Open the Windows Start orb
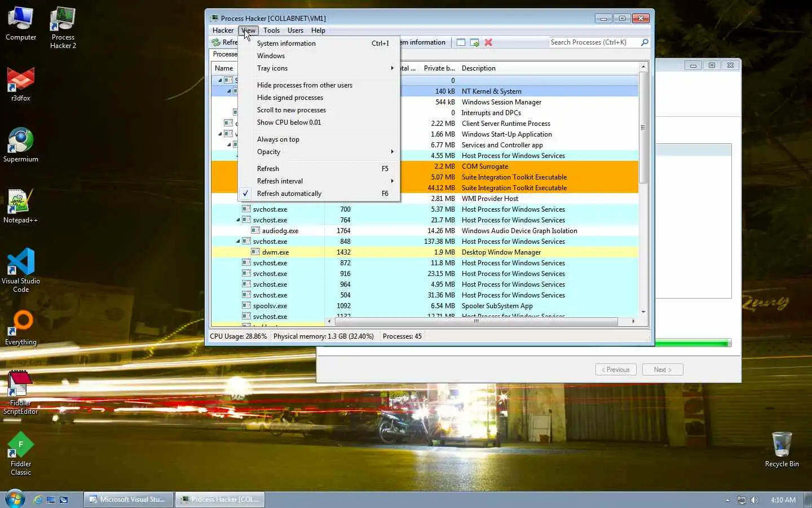The height and width of the screenshot is (508, 812). 15,499
